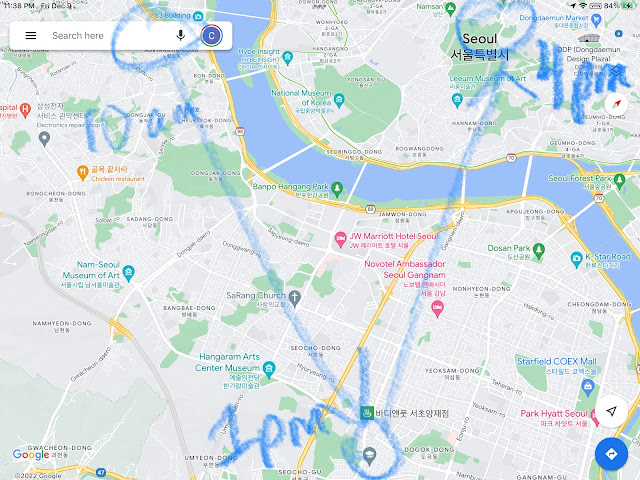Viewport: 640px width, 480px height.
Task: Tap the compass icon
Action: 616,104
